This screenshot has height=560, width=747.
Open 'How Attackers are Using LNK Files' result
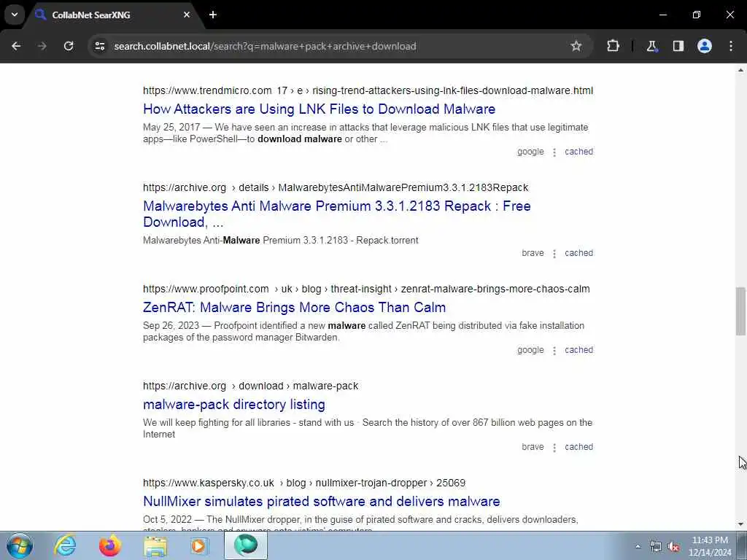[x=320, y=109]
